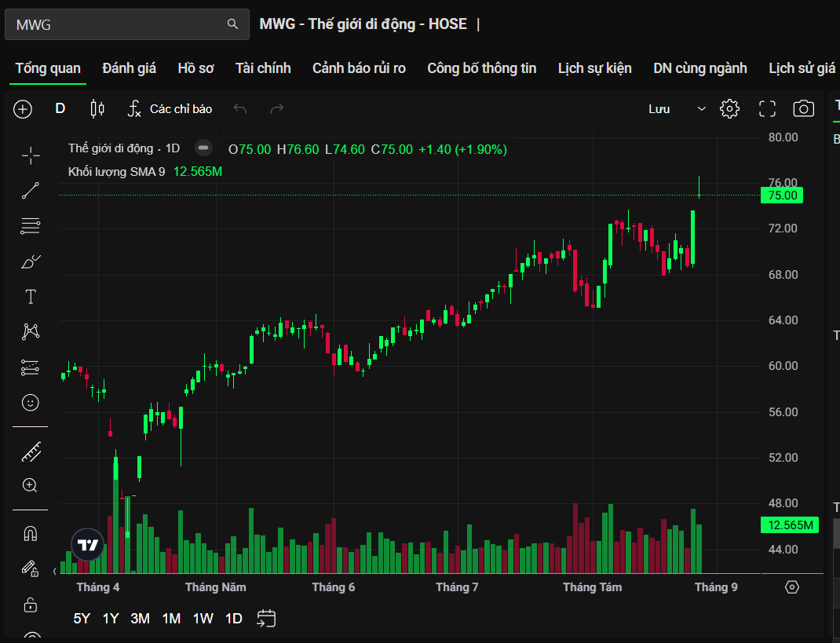This screenshot has width=840, height=643.
Task: Open the Lịch sự kiện tab
Action: (594, 68)
